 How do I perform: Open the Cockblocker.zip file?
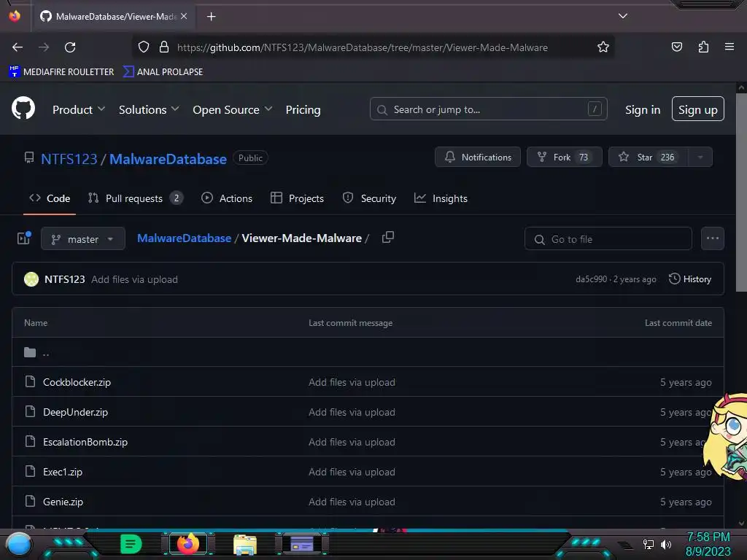[77, 382]
